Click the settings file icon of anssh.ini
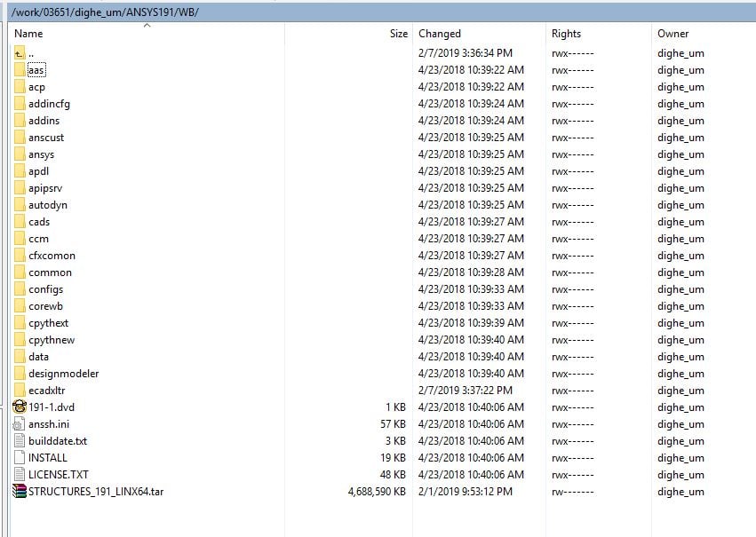The height and width of the screenshot is (537, 756). point(19,423)
